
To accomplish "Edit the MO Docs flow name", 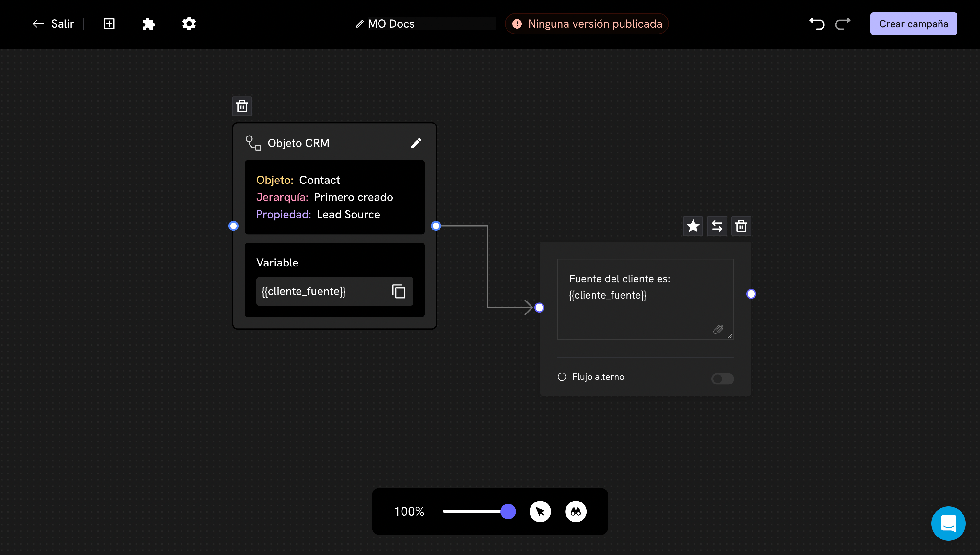I will click(425, 24).
